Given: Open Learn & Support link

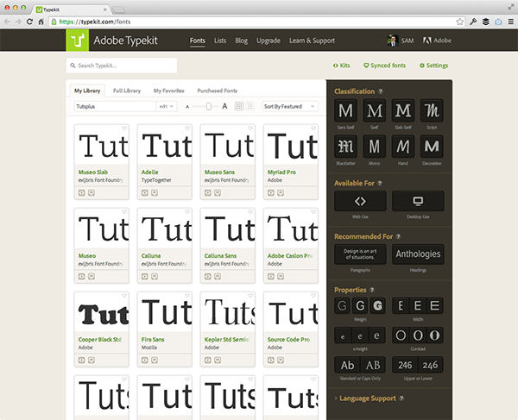Looking at the screenshot, I should 312,41.
